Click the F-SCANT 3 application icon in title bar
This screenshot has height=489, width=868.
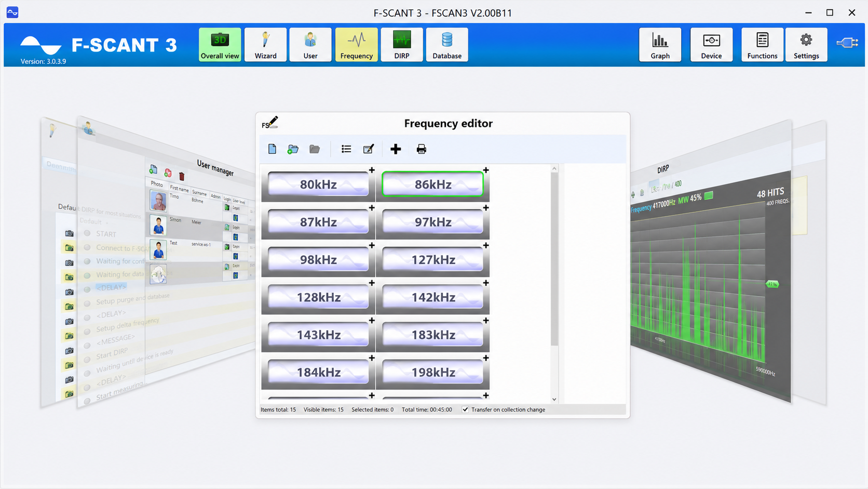(x=12, y=12)
